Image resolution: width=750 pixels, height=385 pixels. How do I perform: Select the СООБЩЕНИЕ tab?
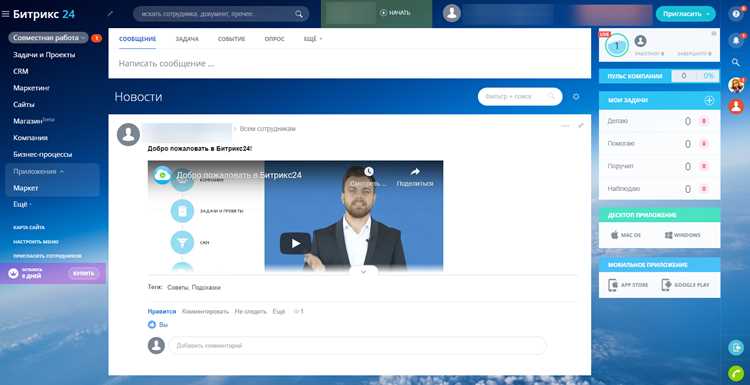point(138,39)
